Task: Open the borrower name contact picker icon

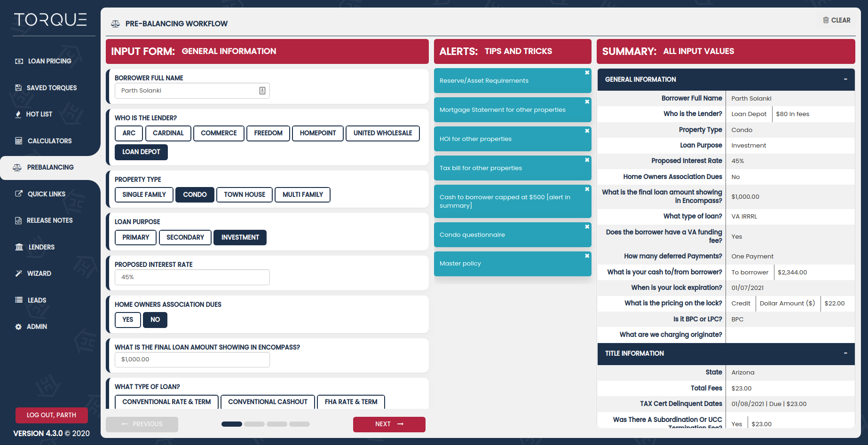Action: (262, 91)
